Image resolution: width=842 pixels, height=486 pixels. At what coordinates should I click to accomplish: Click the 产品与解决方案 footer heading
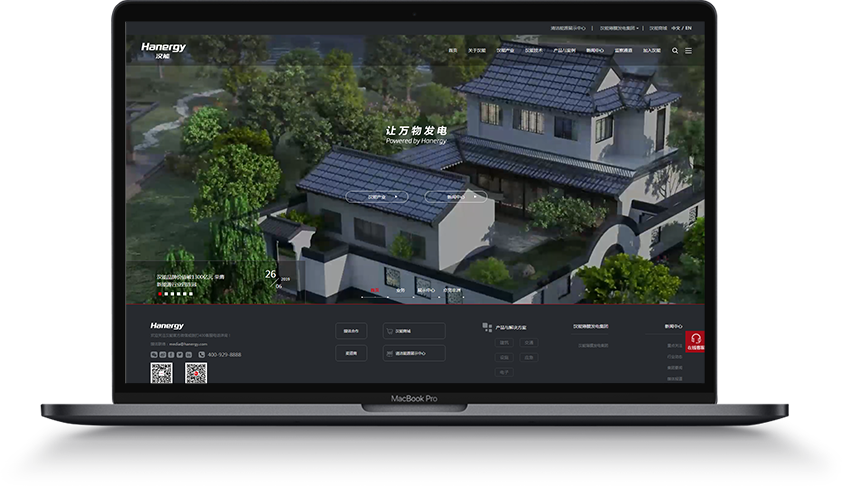[511, 328]
